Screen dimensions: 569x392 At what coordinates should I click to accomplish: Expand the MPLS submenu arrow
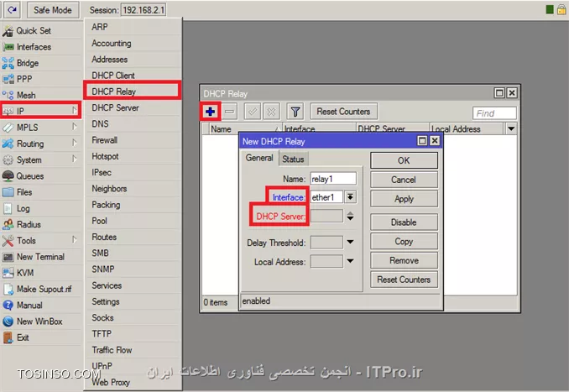[75, 127]
